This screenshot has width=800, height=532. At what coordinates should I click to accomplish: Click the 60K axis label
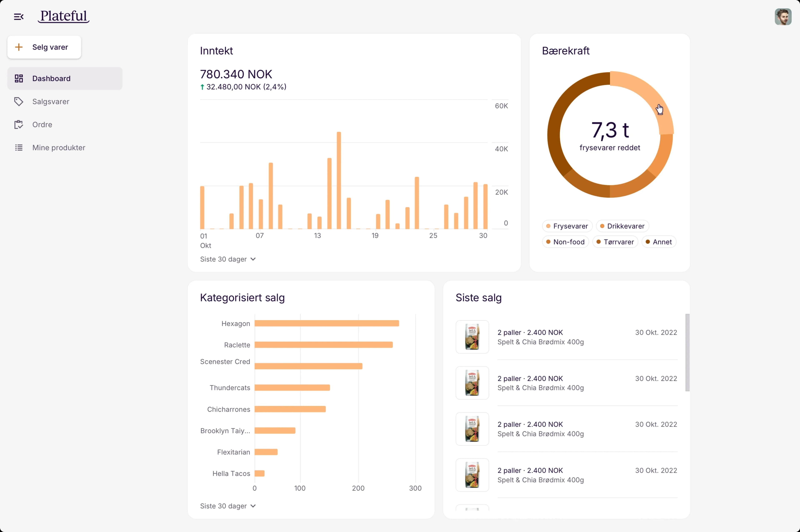coord(501,106)
